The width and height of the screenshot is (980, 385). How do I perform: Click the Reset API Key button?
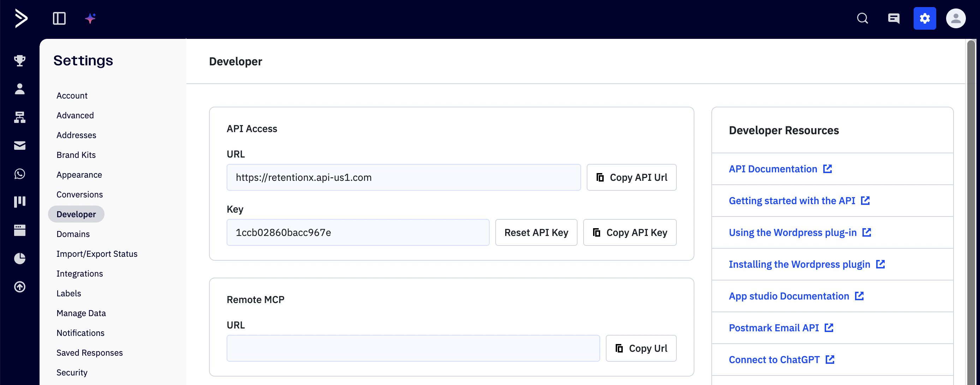[536, 232]
